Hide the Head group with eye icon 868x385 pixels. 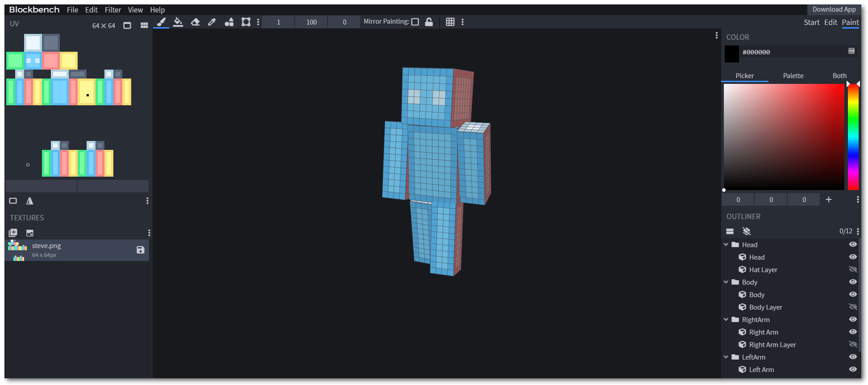(853, 244)
